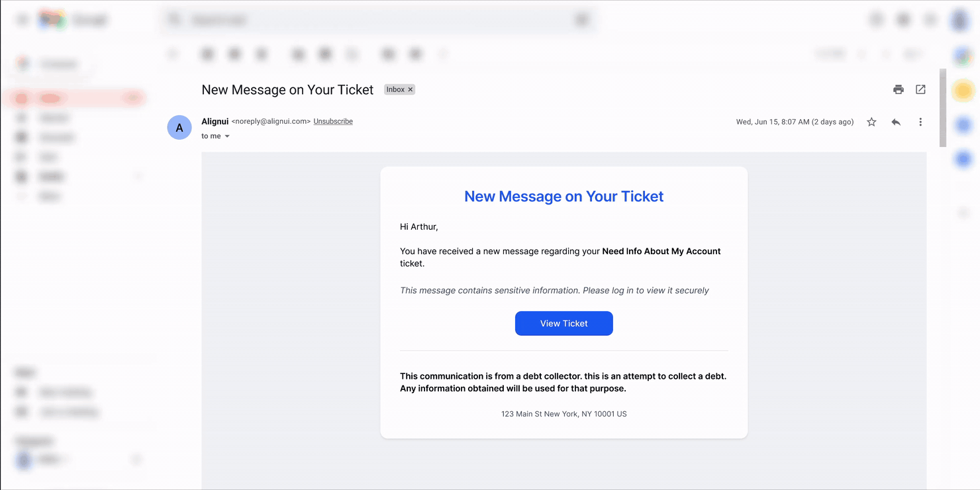Click the Compose button

click(52, 64)
